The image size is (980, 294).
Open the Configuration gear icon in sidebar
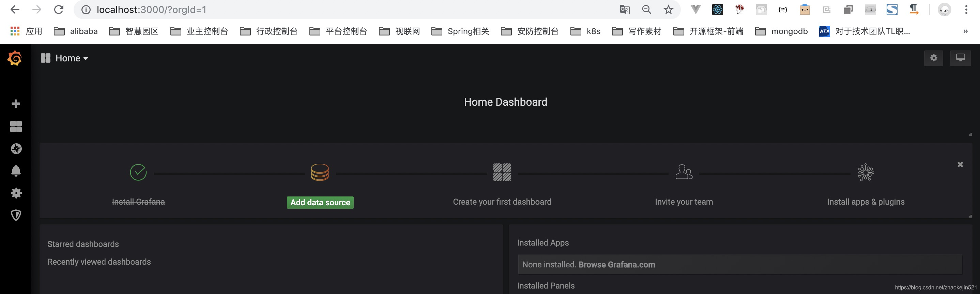[x=16, y=193]
